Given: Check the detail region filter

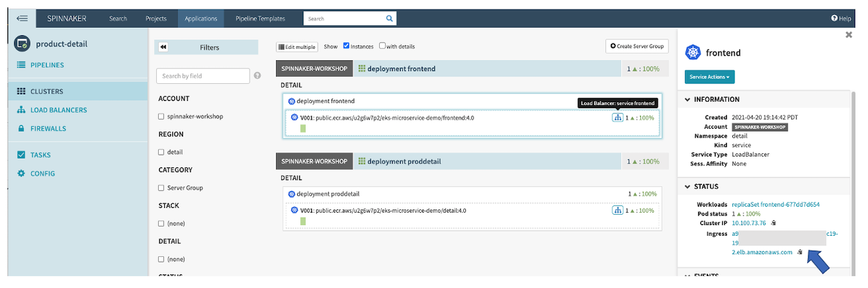Looking at the screenshot, I should pyautogui.click(x=161, y=152).
